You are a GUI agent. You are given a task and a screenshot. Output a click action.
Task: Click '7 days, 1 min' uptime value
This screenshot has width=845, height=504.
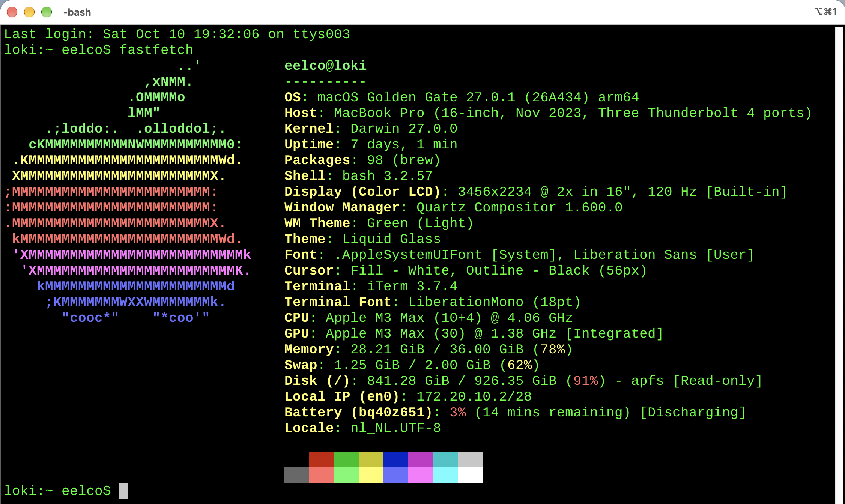tap(404, 144)
